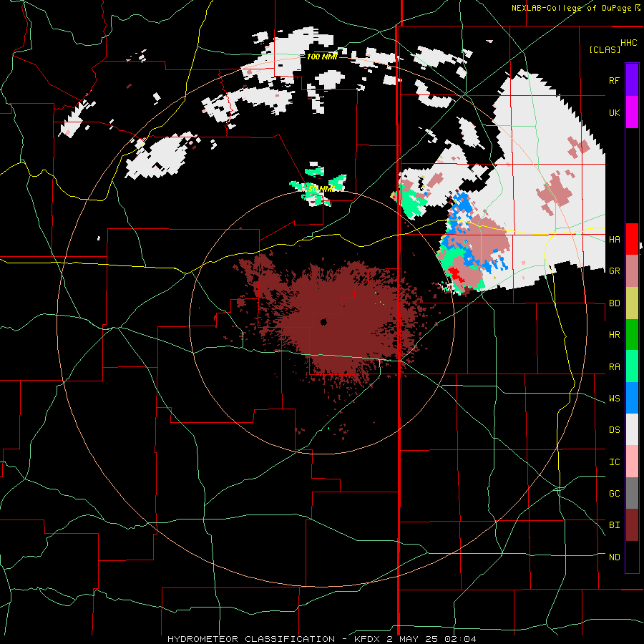Click the KFDX station identifier
The width and height of the screenshot is (644, 644).
pyautogui.click(x=369, y=639)
